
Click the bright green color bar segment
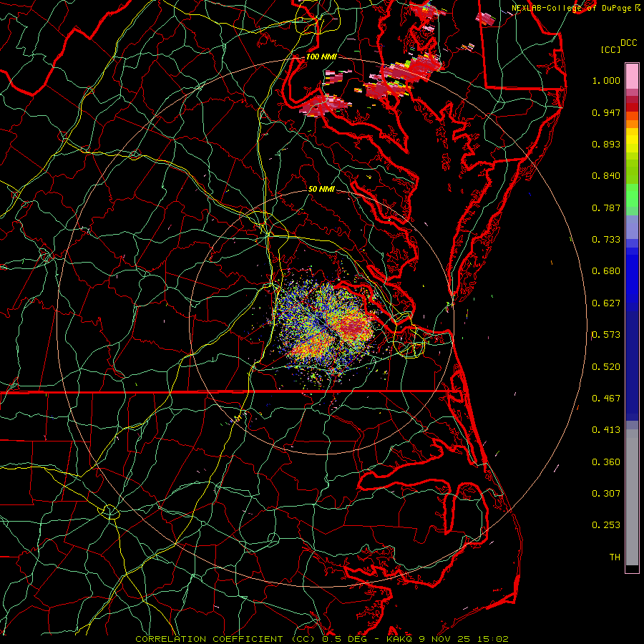point(632,196)
